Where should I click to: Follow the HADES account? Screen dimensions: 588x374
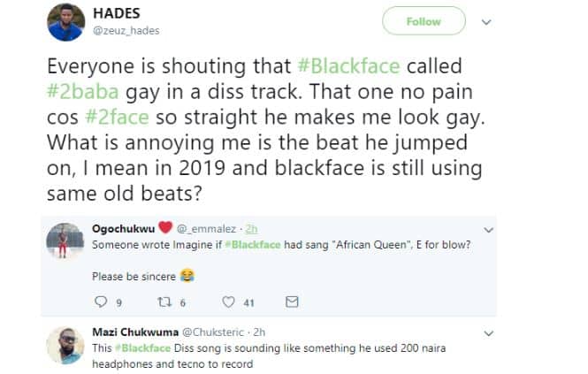click(x=424, y=21)
